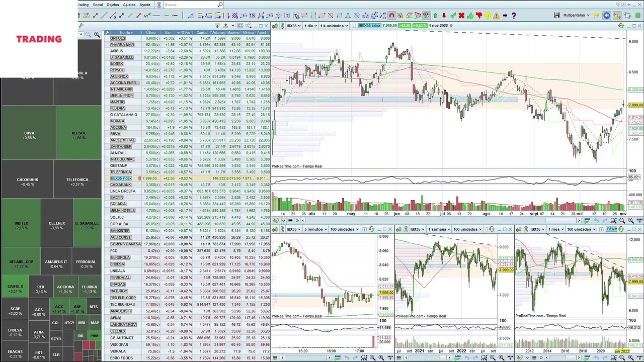Select the green up arrow marker

pyautogui.click(x=435, y=16)
